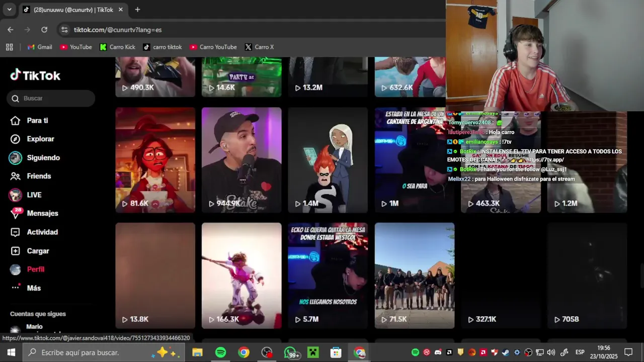Click the Explorar compass icon
Screen dimensions: 644x362
(16, 139)
